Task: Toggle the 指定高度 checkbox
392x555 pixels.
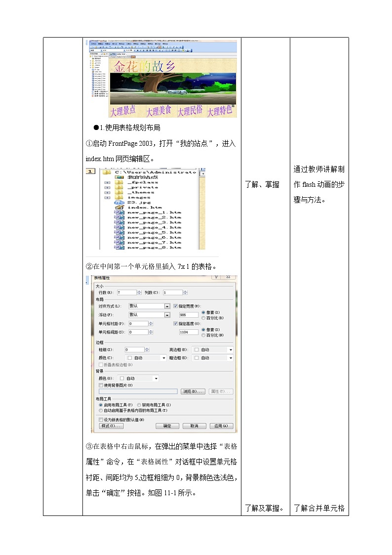Action: [175, 324]
